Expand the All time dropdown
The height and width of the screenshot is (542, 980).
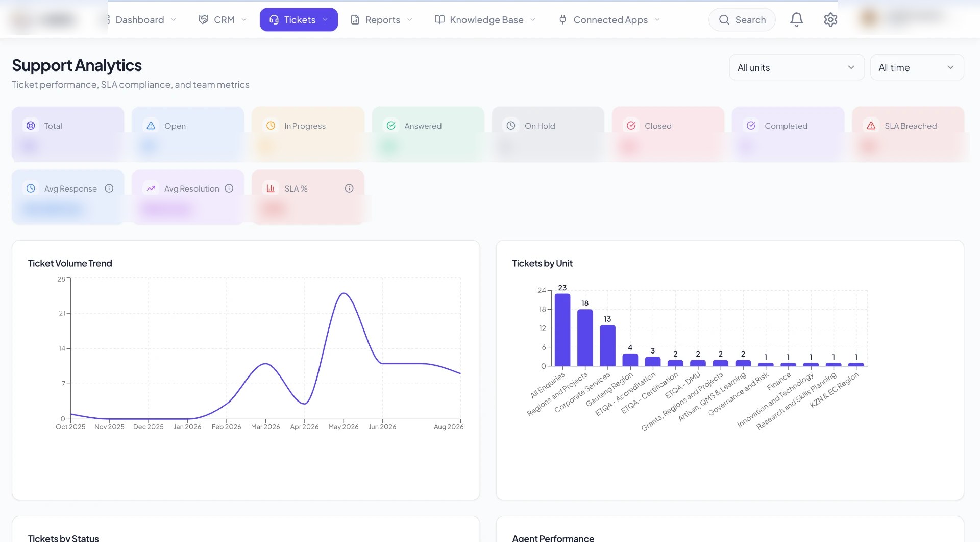917,67
